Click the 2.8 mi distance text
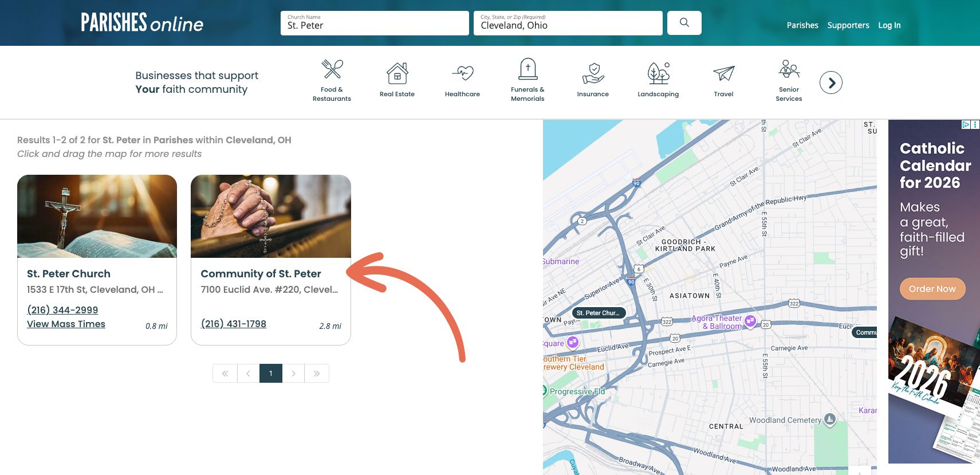Viewport: 980px width, 475px height. [x=330, y=326]
